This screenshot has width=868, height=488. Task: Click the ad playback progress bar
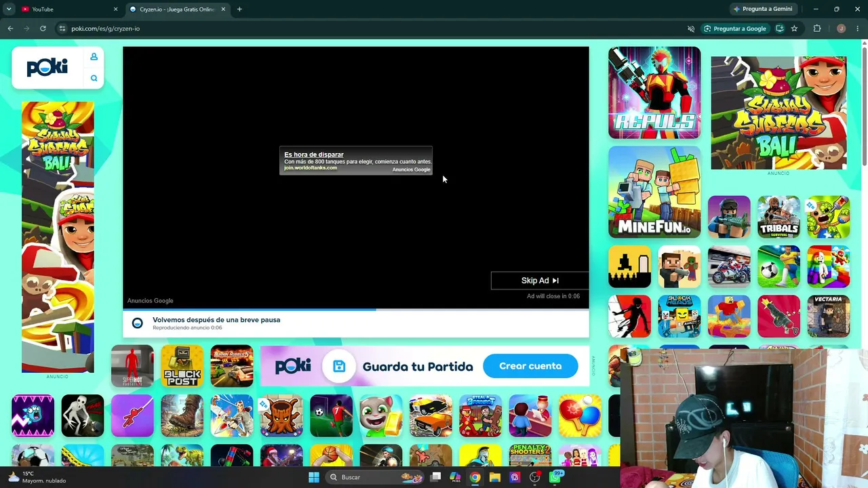(356, 310)
